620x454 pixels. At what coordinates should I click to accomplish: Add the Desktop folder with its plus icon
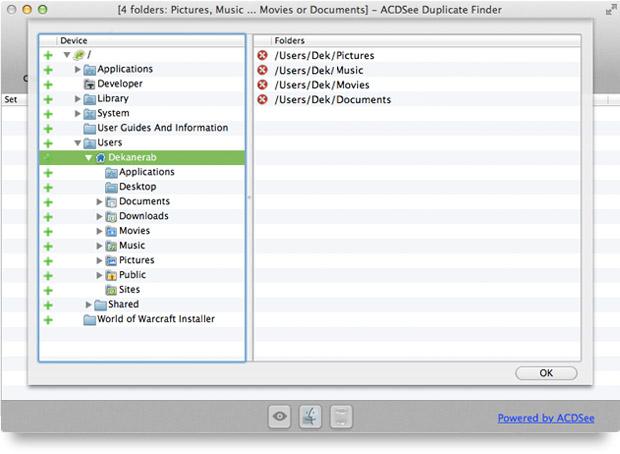[x=48, y=187]
